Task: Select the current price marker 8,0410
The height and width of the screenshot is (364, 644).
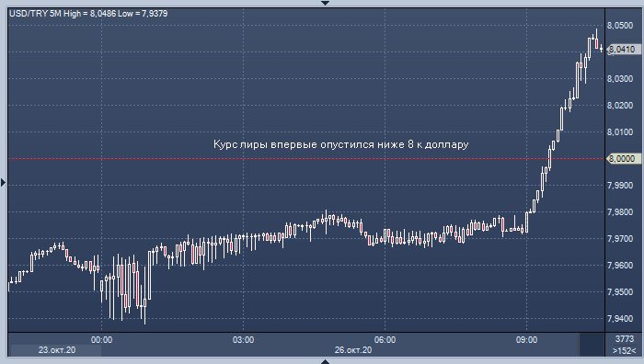Action: (623, 50)
